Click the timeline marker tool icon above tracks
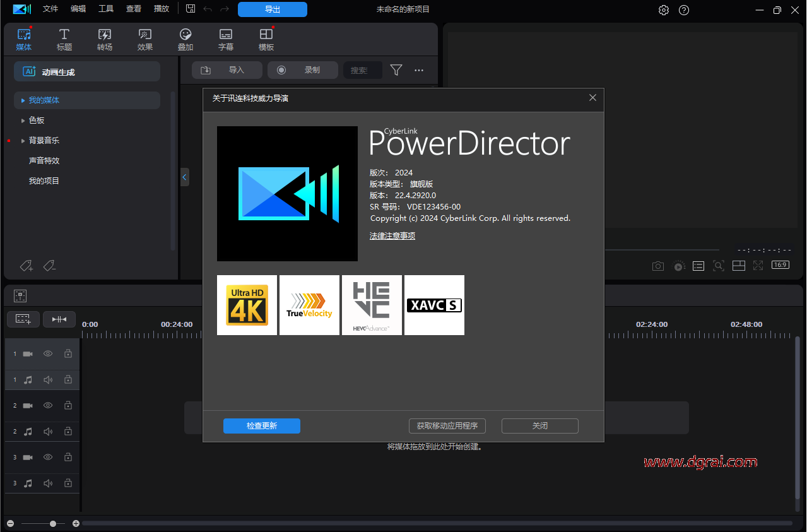This screenshot has height=532, width=807. pyautogui.click(x=20, y=296)
